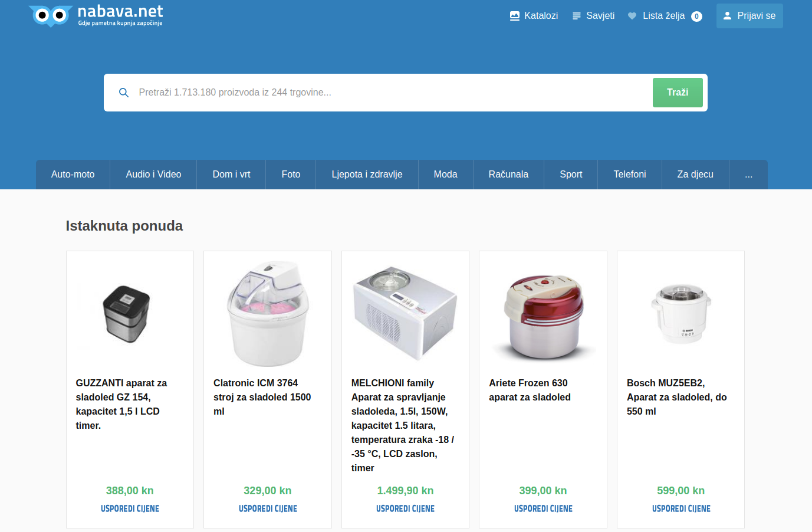Open the Dom i vrt category
The height and width of the screenshot is (532, 812).
pyautogui.click(x=231, y=175)
